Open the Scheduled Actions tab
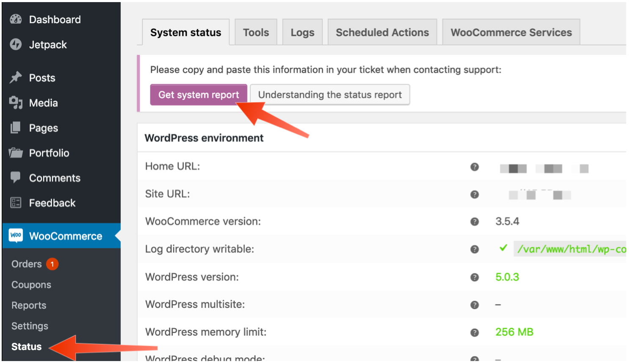 pos(382,32)
